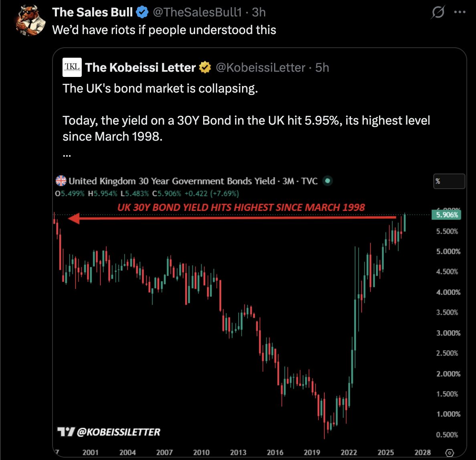476x460 pixels.
Task: Open The Kobeissi Letter name link
Action: (140, 67)
